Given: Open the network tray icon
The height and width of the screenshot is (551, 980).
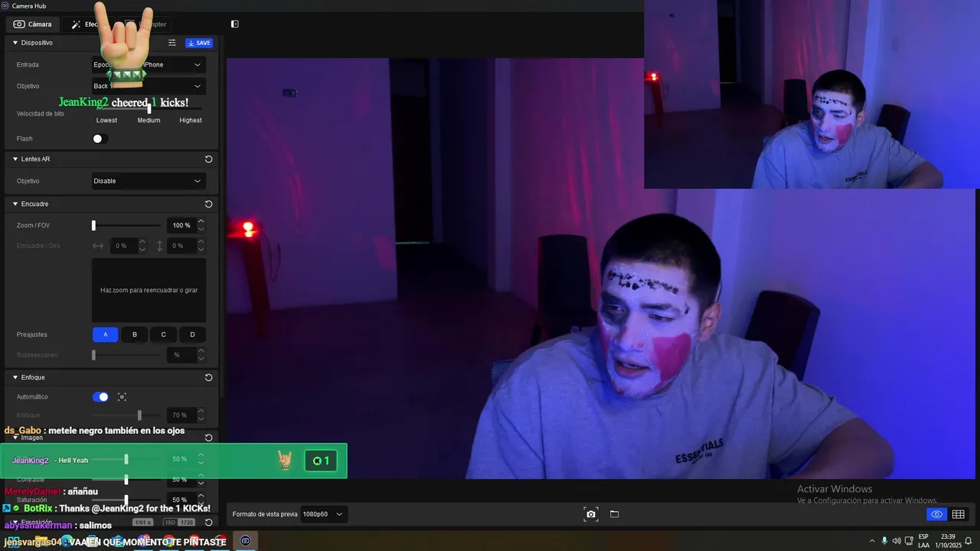Looking at the screenshot, I should click(x=909, y=541).
